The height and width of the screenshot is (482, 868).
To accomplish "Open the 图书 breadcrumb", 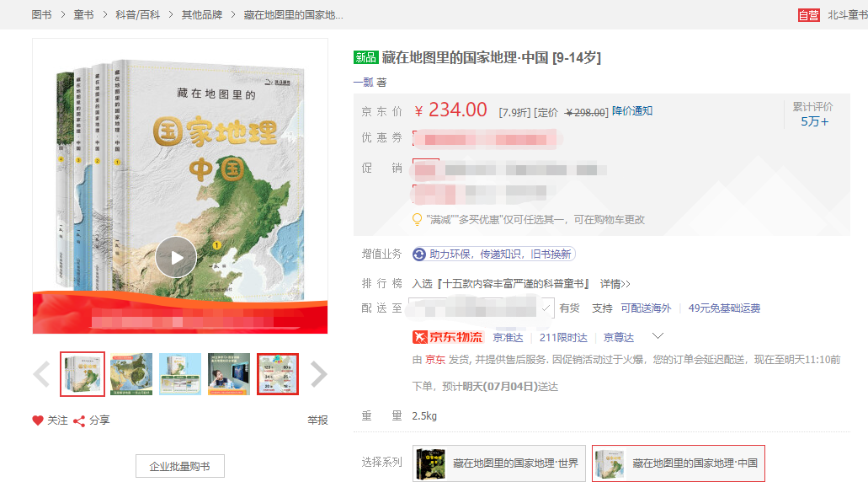I will pyautogui.click(x=41, y=15).
